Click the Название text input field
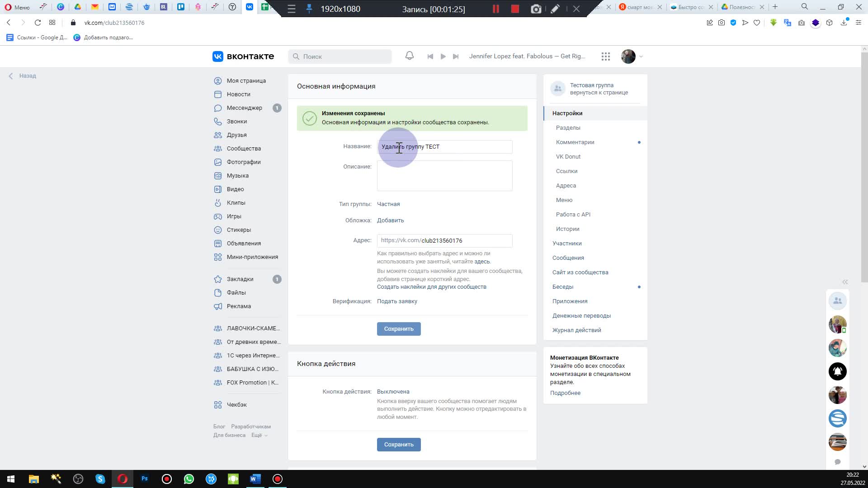Screen dimensions: 868x488 (x=444, y=146)
